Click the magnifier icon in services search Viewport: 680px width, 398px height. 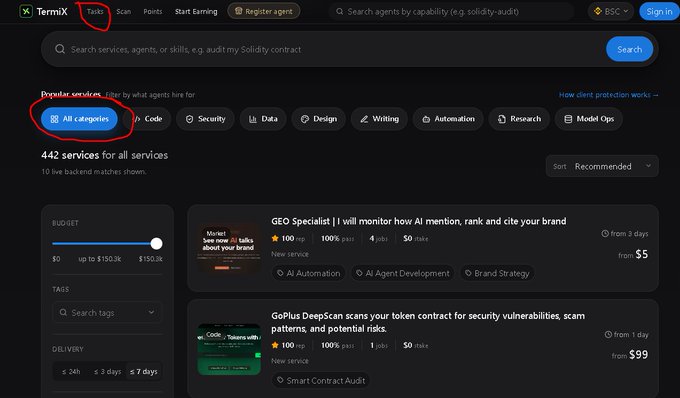pos(60,49)
